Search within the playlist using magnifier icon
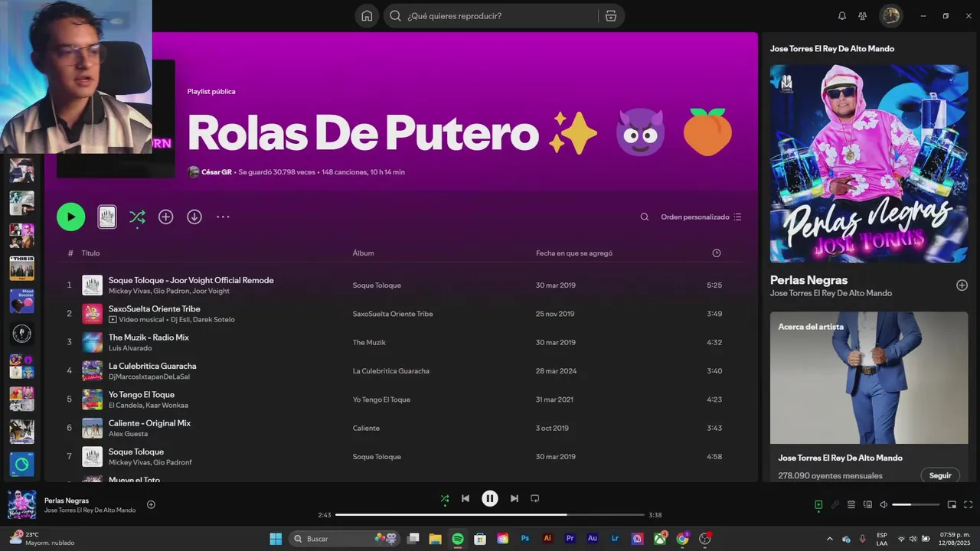The height and width of the screenshot is (551, 980). [645, 217]
